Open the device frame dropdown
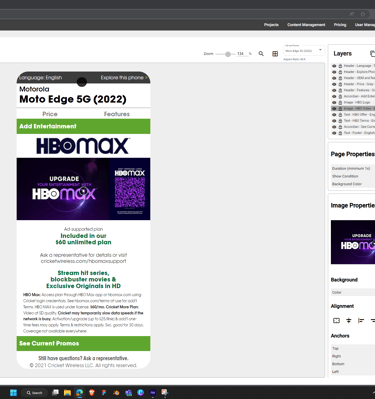 (304, 50)
